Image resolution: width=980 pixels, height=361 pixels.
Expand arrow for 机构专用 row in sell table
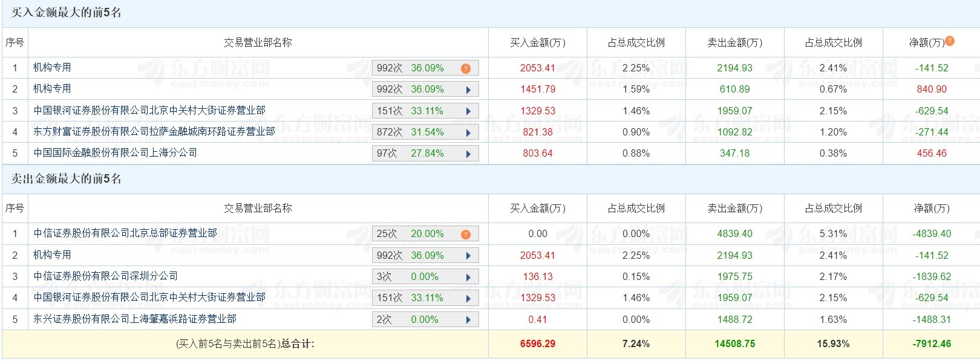468,256
